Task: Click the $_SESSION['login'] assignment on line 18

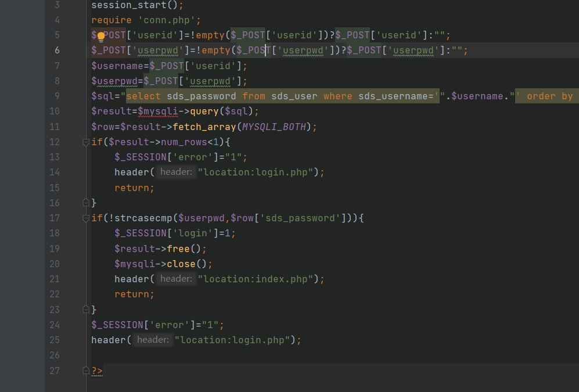Action: click(x=175, y=233)
